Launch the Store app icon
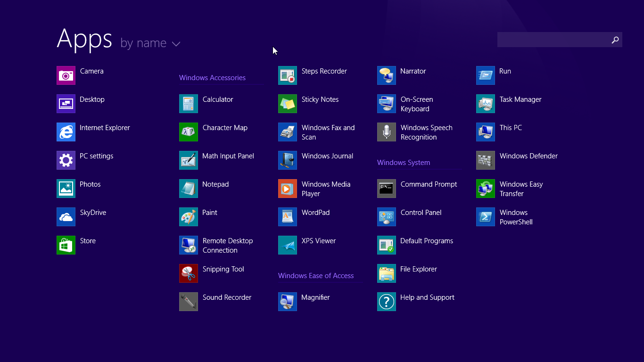 coord(66,245)
